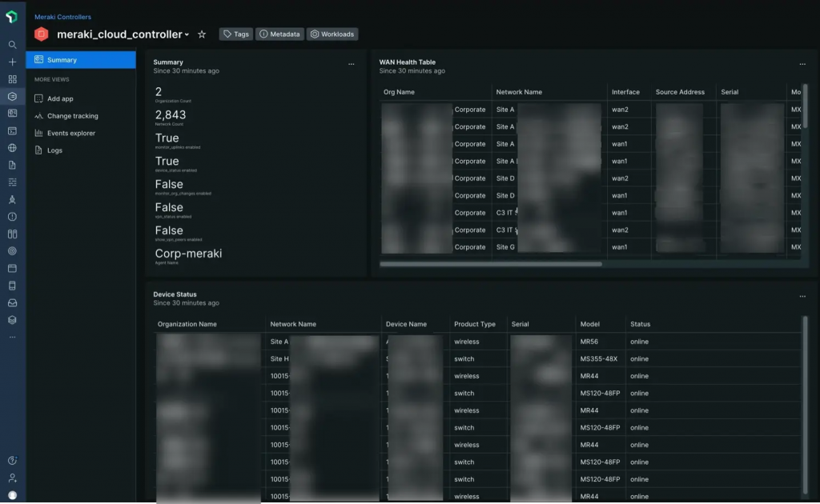Open the WAN Health Table options menu
This screenshot has width=820, height=504.
803,64
